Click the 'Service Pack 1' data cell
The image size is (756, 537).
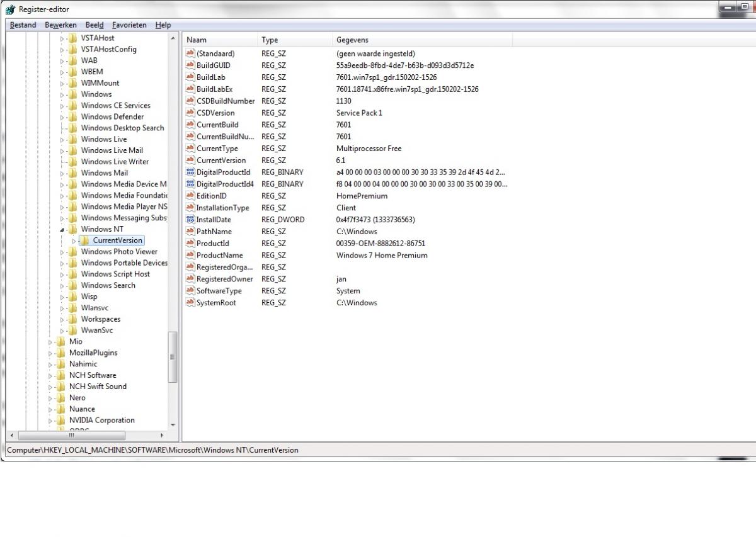(359, 113)
